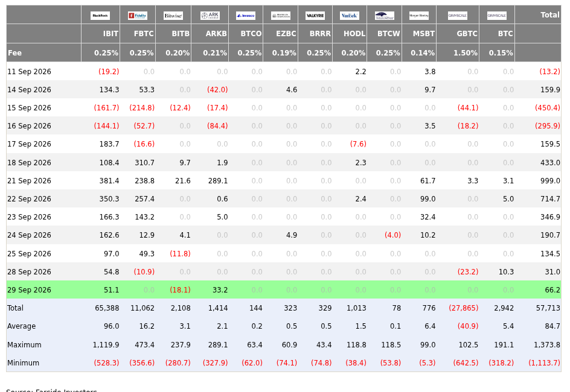Open the WisdomTree logo above BTCW

pos(384,16)
